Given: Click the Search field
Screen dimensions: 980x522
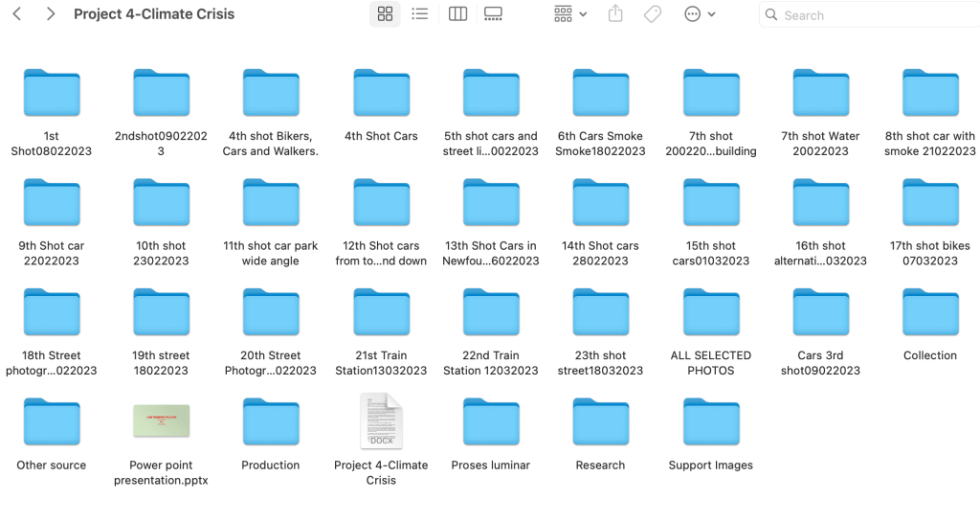Looking at the screenshot, I should point(866,15).
